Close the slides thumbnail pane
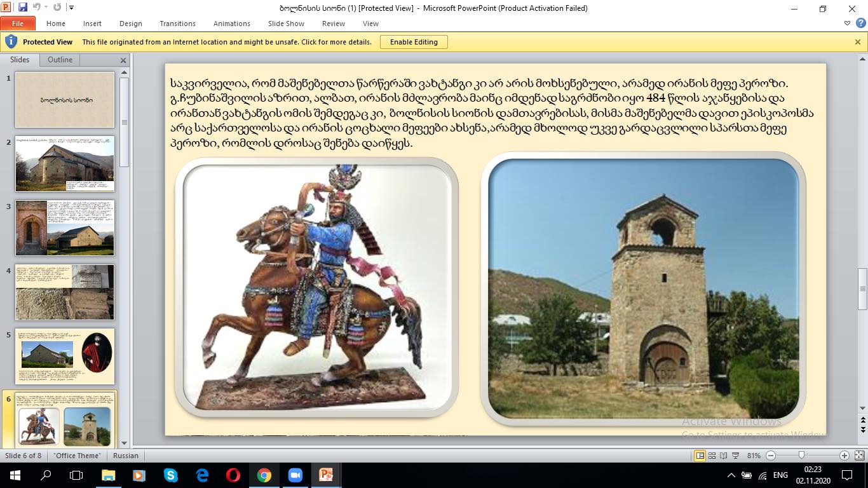This screenshot has height=488, width=868. pyautogui.click(x=123, y=60)
